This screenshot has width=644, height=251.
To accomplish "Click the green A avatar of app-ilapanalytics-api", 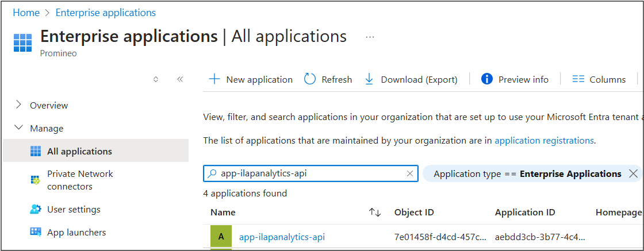I will [x=221, y=236].
